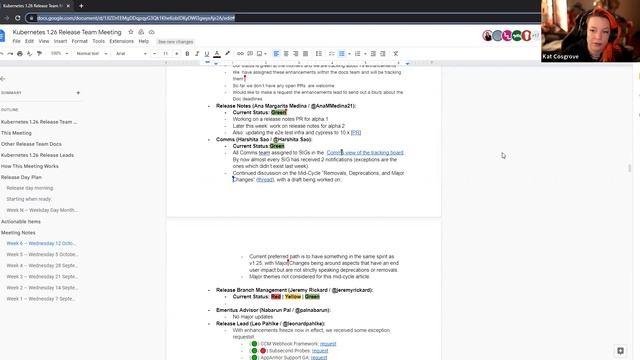Screen dimensions: 640x360
Task: Open bulleted list options arrow
Action: point(349,53)
